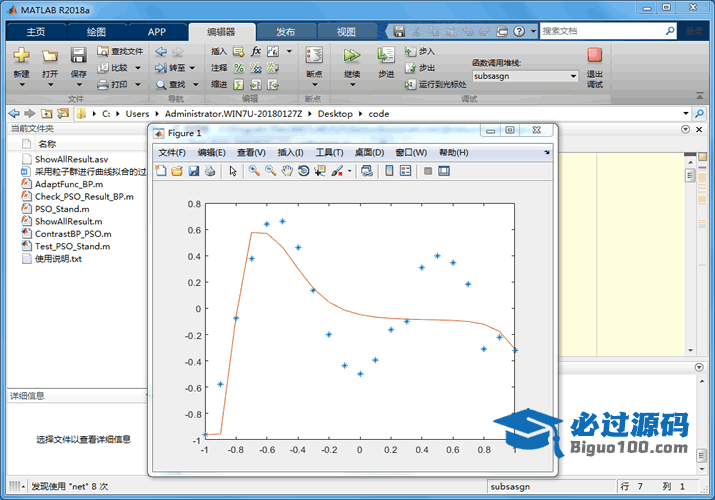Expand the Save dropdown arrow

click(x=79, y=85)
